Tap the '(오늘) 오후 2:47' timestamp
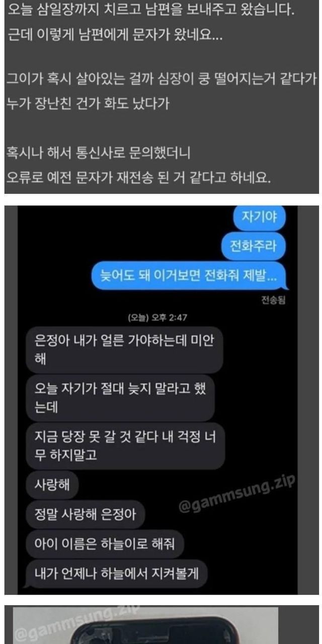Image resolution: width=322 pixels, height=644 pixels. [x=157, y=317]
